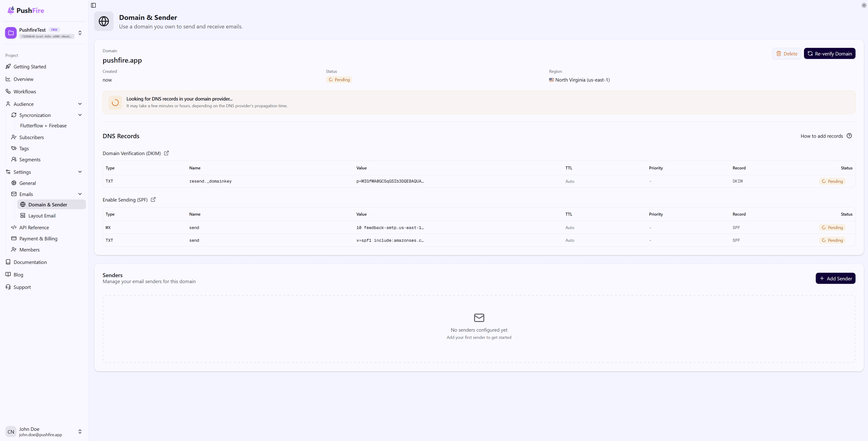Screen dimensions: 868x441
Task: Click the Add Sender button
Action: pyautogui.click(x=835, y=278)
